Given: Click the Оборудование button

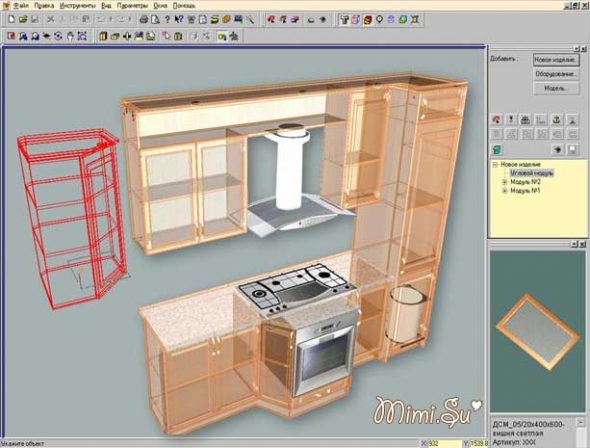Looking at the screenshot, I should coord(556,74).
